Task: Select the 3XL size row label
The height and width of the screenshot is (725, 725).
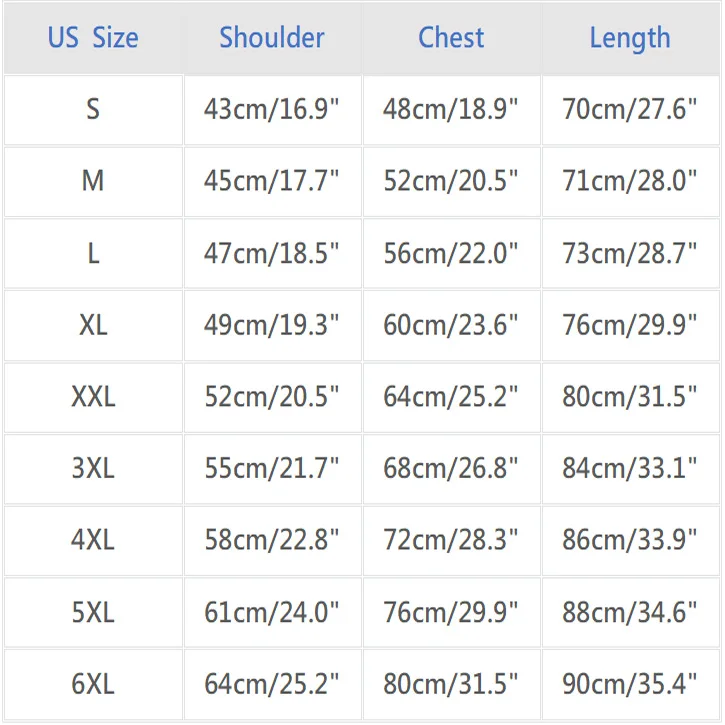Action: point(93,468)
